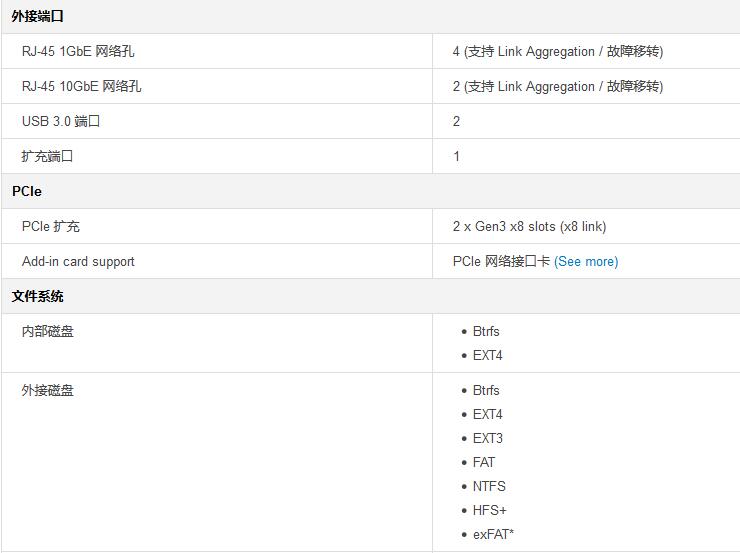This screenshot has width=740, height=553.
Task: Click the PCIe 扩充 row label
Action: click(x=50, y=226)
